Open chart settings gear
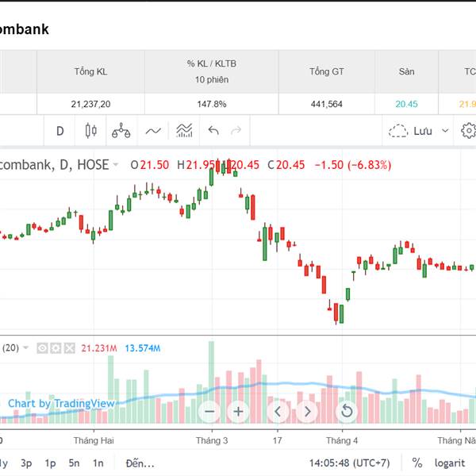Screen dimensions: 476x476 [468, 131]
